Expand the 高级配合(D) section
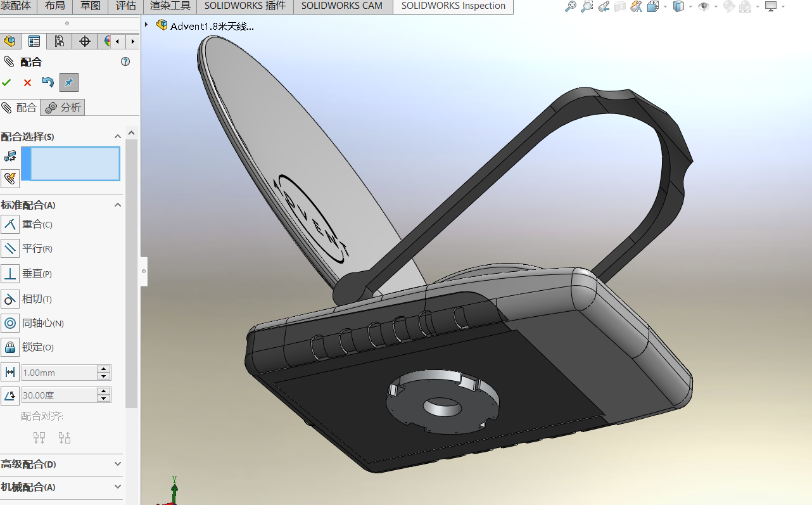 [117, 464]
